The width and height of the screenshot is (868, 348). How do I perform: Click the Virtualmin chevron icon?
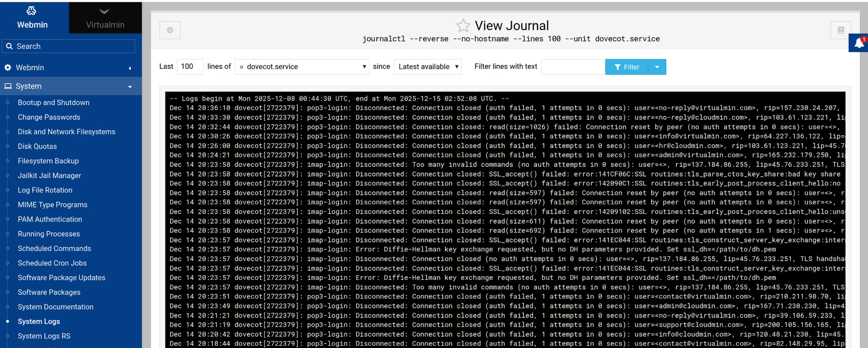(x=104, y=11)
